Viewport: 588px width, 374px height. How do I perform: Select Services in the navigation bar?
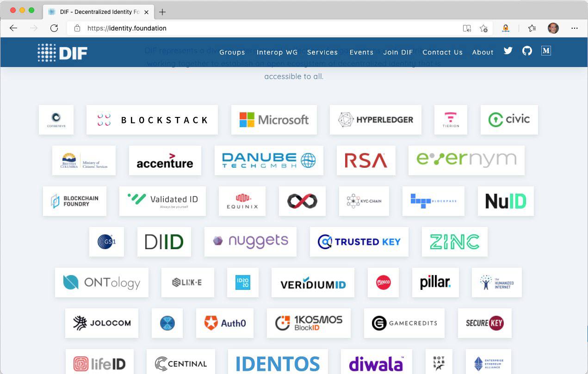click(322, 52)
